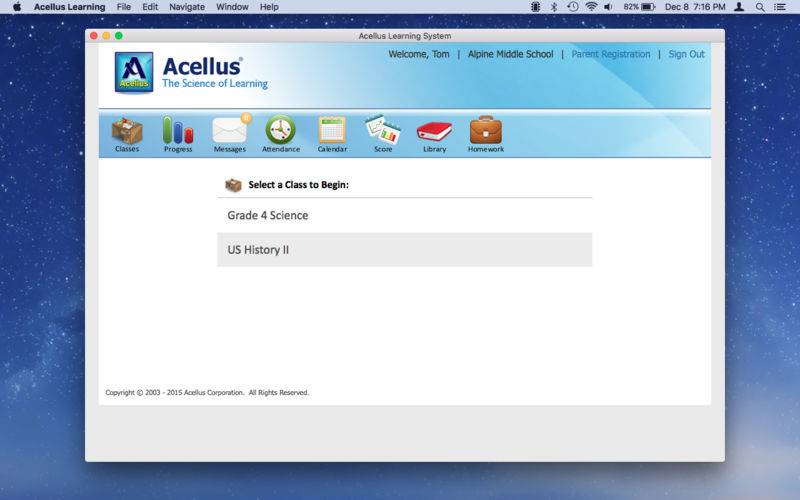The height and width of the screenshot is (500, 800).
Task: Open the Navigate menu
Action: coord(187,7)
